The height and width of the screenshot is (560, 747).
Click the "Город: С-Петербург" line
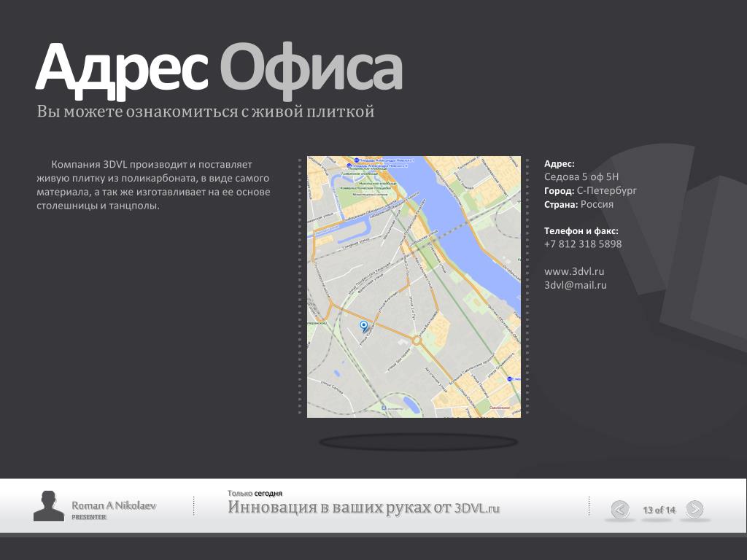(590, 190)
